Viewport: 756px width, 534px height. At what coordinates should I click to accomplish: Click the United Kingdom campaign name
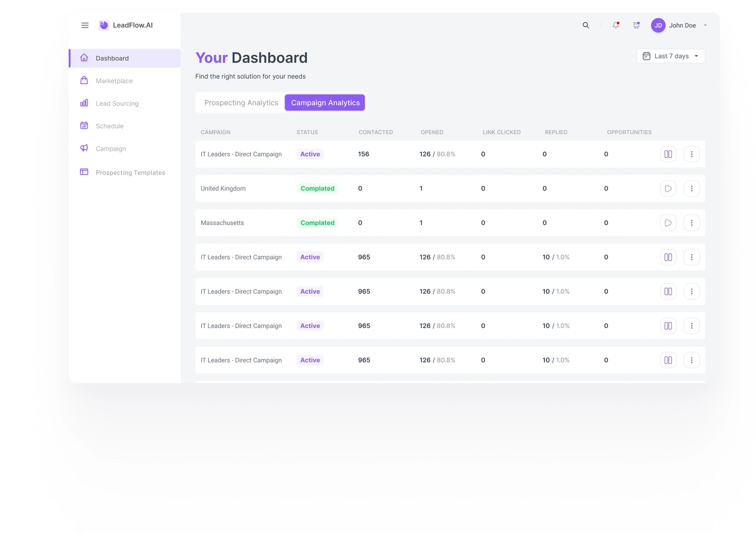tap(223, 188)
